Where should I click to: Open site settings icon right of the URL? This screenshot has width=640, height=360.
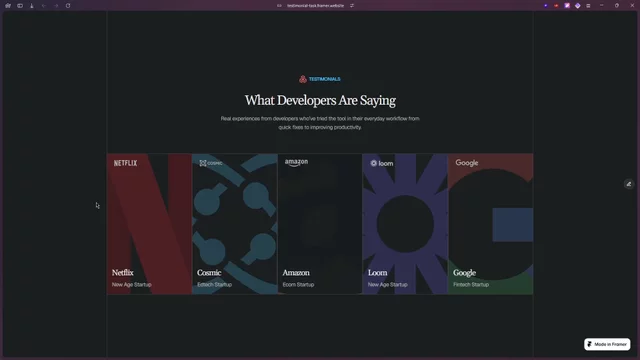(x=352, y=6)
